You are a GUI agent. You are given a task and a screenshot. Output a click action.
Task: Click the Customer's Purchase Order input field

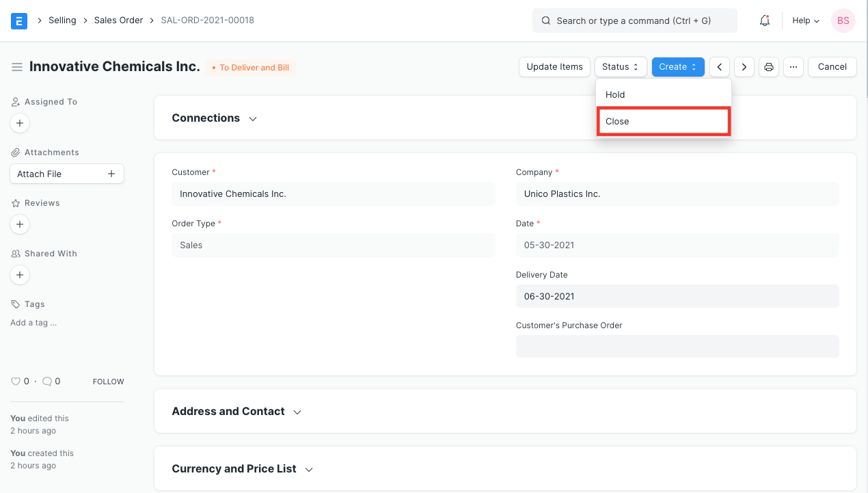coord(677,346)
